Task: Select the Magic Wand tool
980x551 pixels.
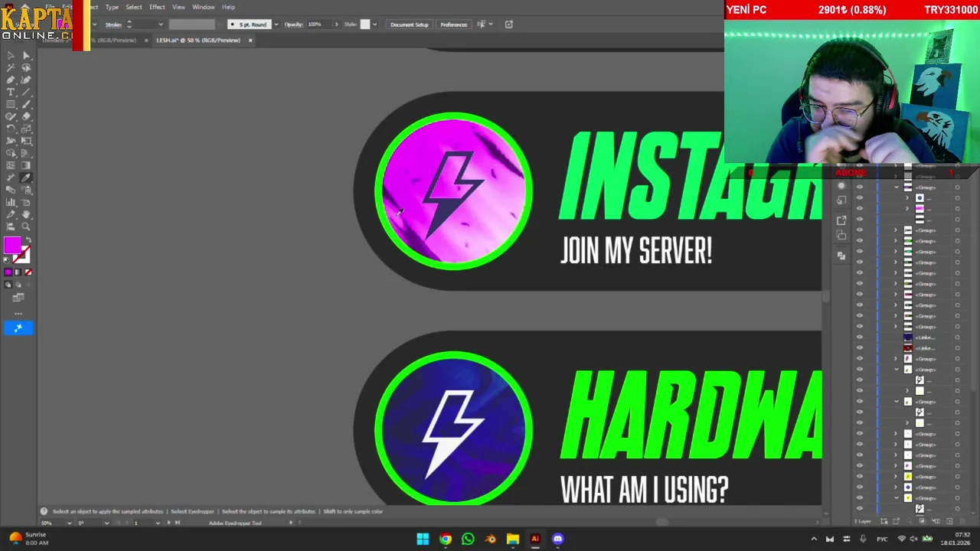Action: pos(11,68)
